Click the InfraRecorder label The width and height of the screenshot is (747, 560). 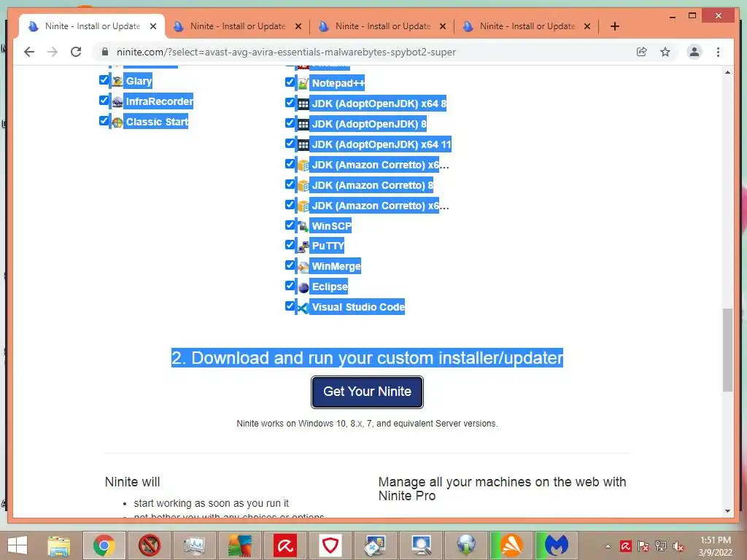point(159,101)
